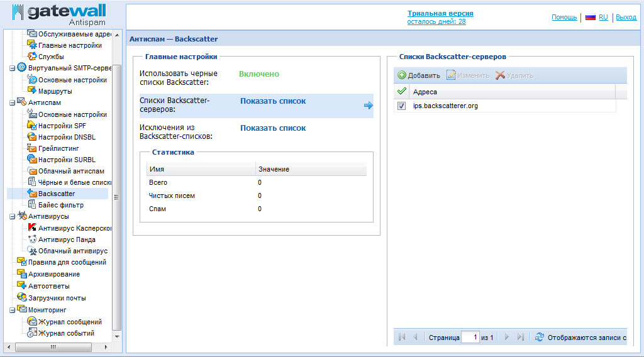Click the Адреса column header
Viewport: 644px width, 357px height.
pos(512,92)
